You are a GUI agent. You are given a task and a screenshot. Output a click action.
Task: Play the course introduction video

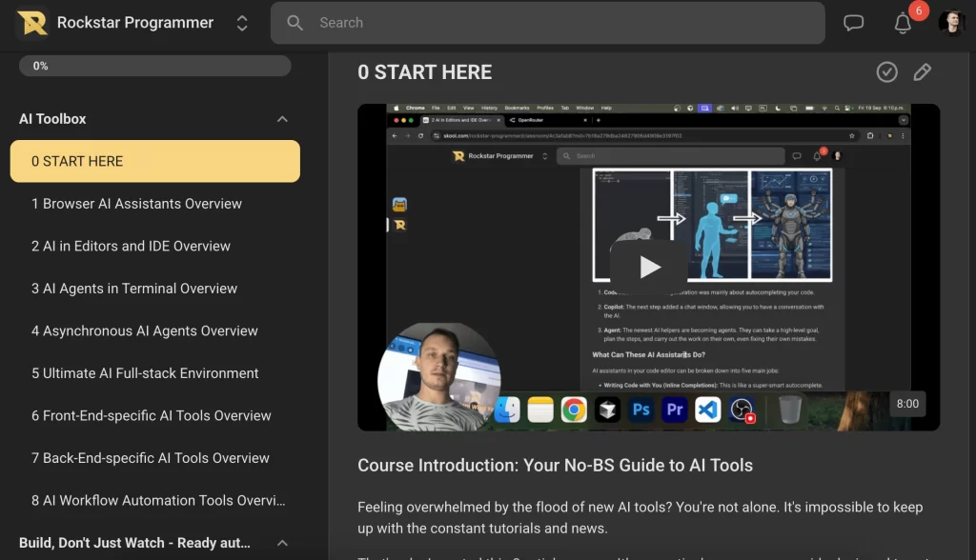point(648,267)
